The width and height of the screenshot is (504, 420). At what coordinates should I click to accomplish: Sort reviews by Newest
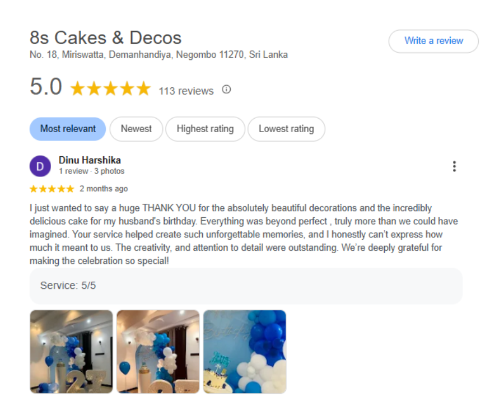tap(136, 129)
